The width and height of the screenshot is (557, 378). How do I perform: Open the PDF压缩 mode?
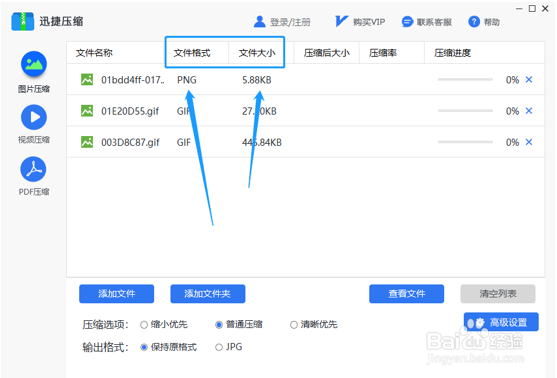[x=34, y=176]
